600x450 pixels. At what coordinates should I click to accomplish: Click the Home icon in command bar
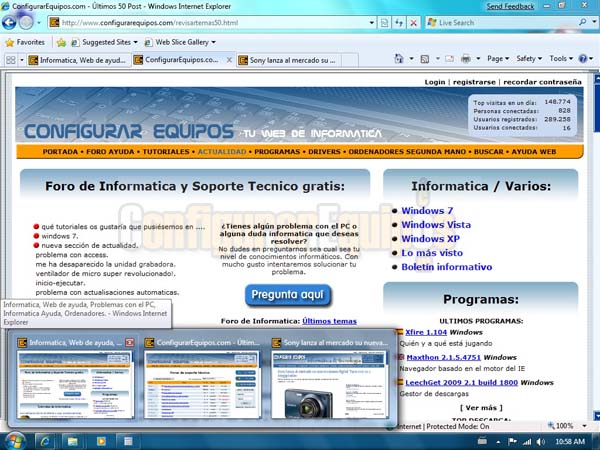click(x=399, y=59)
